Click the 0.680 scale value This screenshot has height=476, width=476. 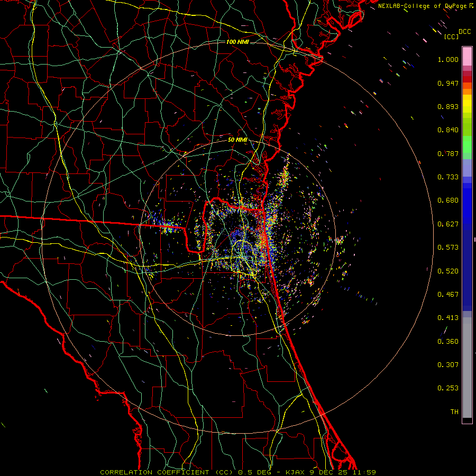448,200
